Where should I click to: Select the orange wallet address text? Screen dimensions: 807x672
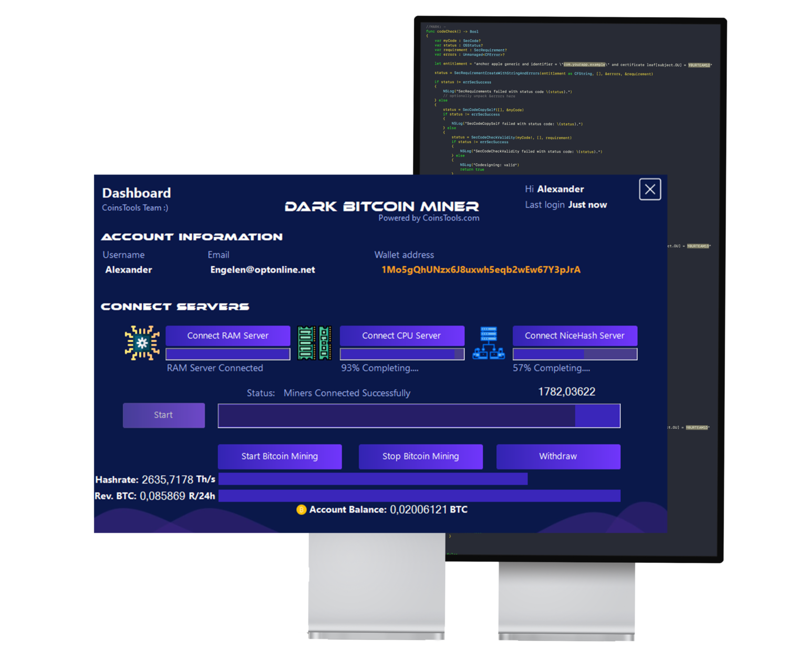click(x=481, y=270)
